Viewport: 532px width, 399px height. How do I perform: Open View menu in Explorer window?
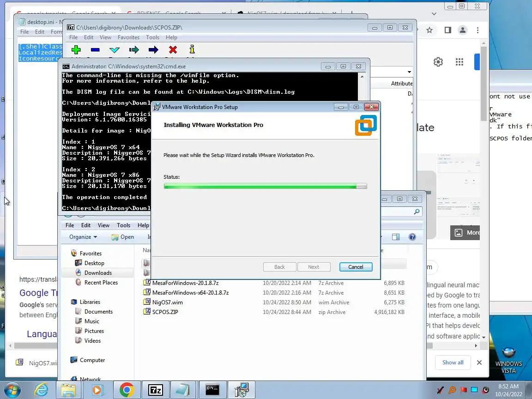(103, 225)
